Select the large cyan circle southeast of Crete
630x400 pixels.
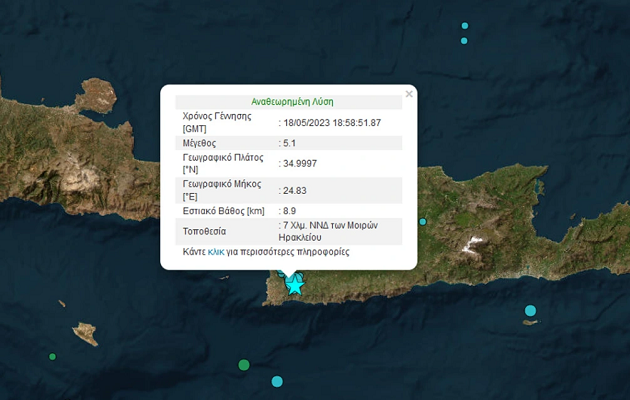[530, 311]
